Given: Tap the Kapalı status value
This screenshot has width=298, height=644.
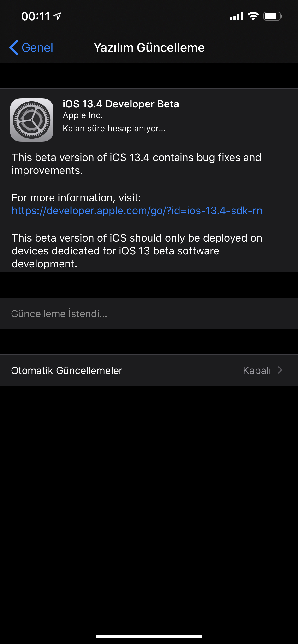Looking at the screenshot, I should point(257,370).
